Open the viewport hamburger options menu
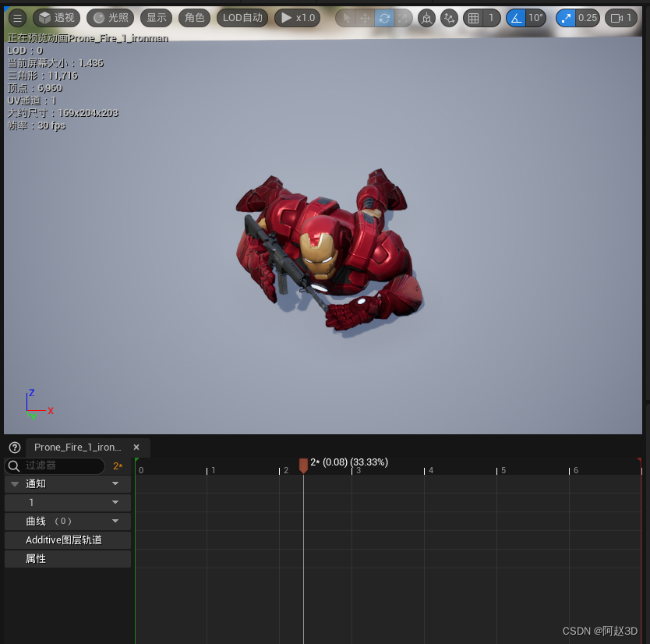 (x=17, y=18)
